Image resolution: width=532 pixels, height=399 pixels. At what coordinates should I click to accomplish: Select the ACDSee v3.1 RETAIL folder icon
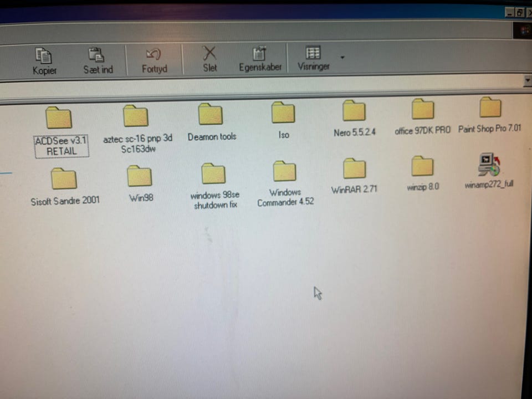click(x=59, y=117)
